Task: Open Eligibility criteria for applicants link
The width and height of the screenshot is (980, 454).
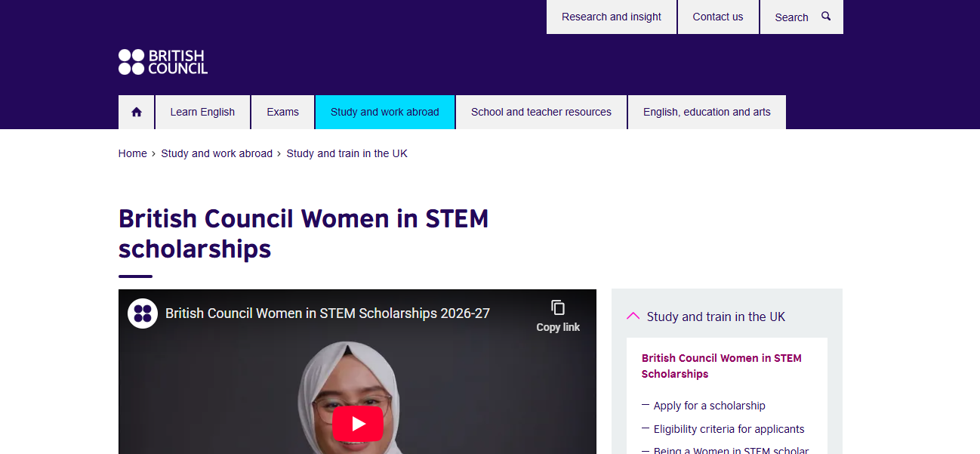Action: tap(729, 429)
